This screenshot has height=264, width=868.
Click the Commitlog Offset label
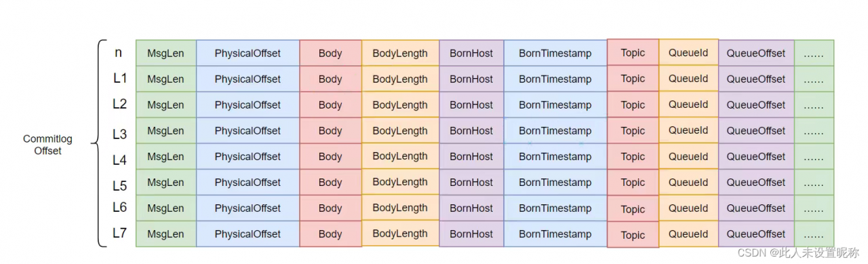point(47,145)
